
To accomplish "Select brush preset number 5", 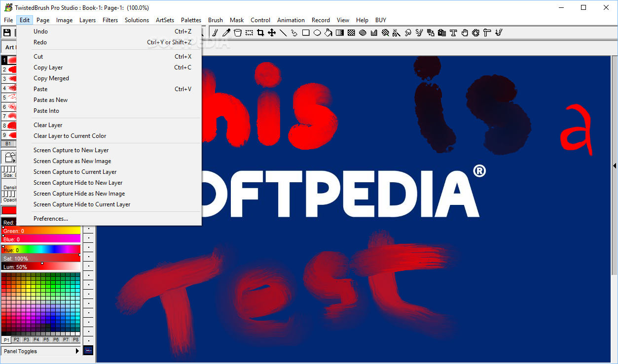I will pyautogui.click(x=9, y=98).
